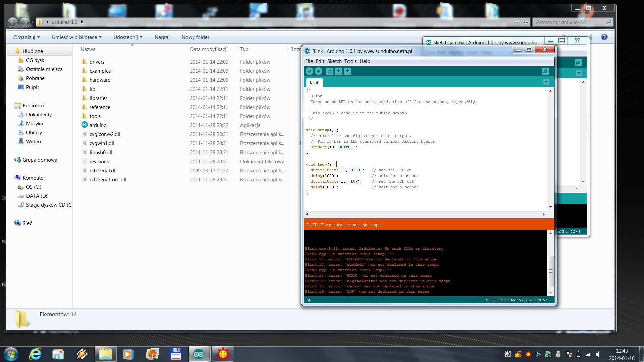Viewport: 644px width, 362px height.
Task: Select the Blink tab
Action: pyautogui.click(x=314, y=82)
